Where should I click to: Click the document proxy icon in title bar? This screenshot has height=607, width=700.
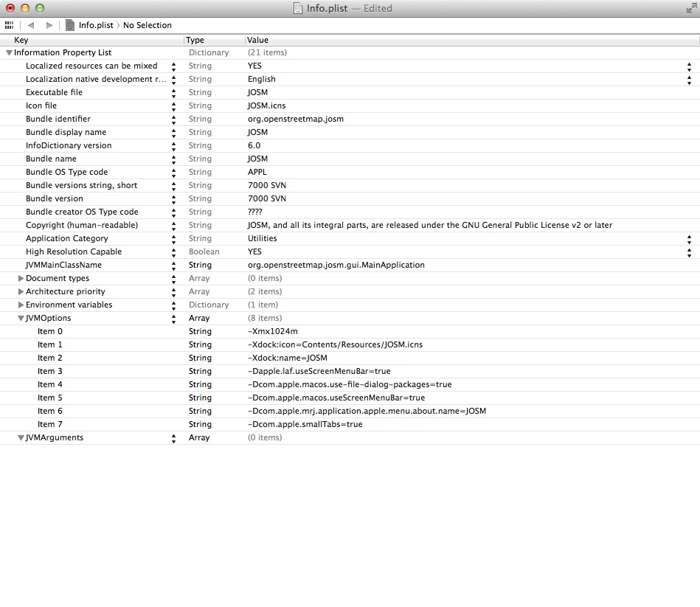click(298, 8)
